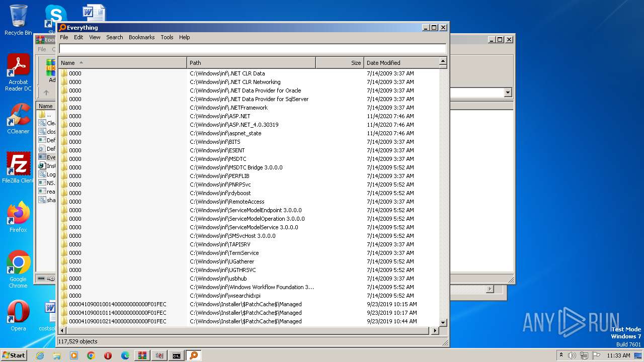The image size is (644, 362).
Task: Open Opera desktop shortcut
Action: point(18,316)
